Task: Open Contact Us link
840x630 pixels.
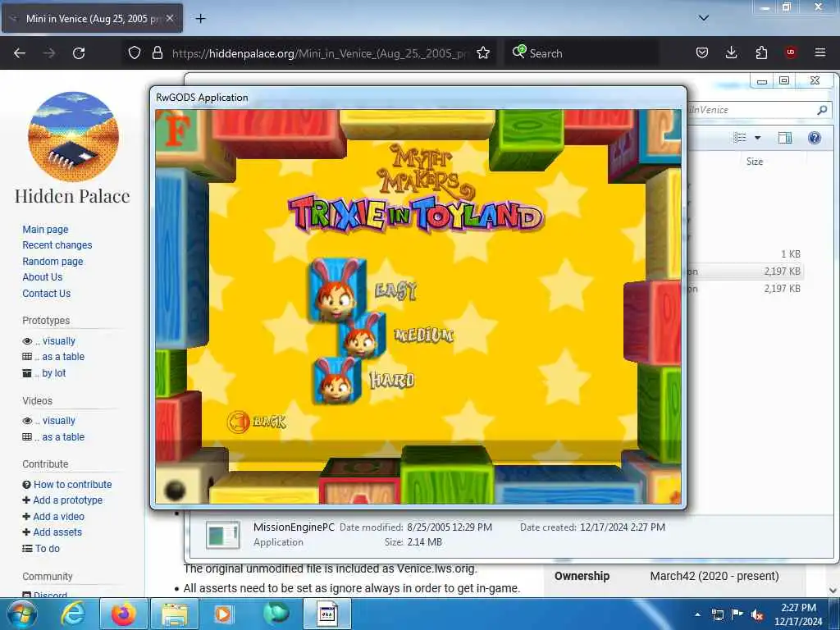Action: coord(47,294)
